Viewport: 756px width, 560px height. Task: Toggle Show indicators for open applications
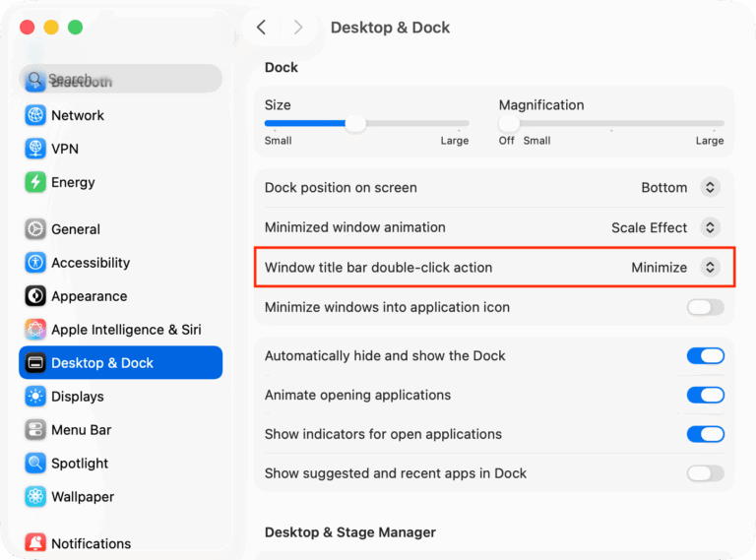click(706, 434)
